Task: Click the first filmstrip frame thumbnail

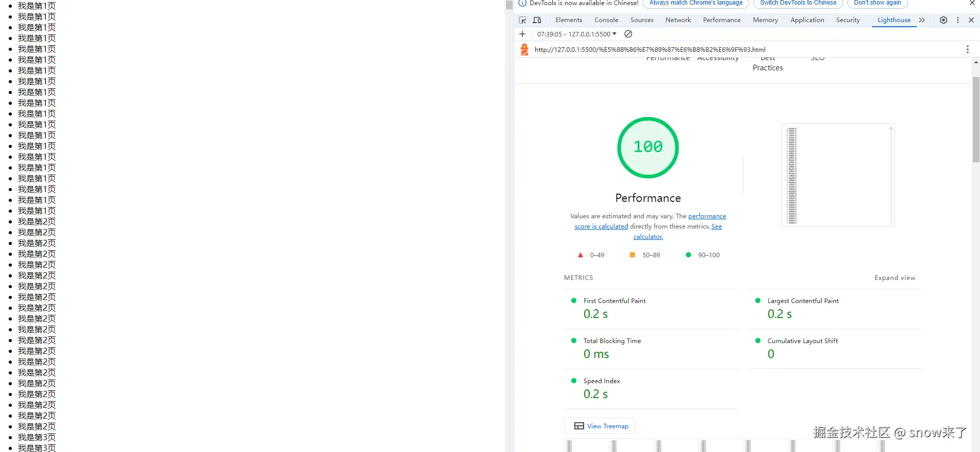Action: 569,446
